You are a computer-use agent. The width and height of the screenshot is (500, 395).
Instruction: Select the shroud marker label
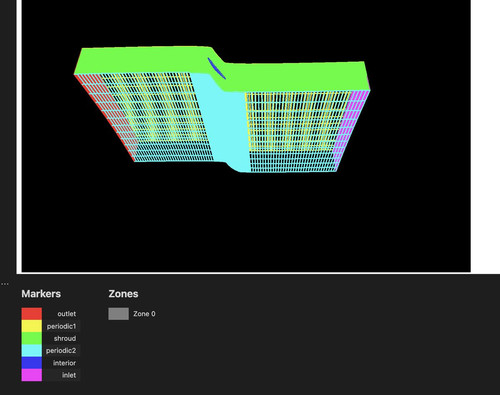[x=65, y=338]
